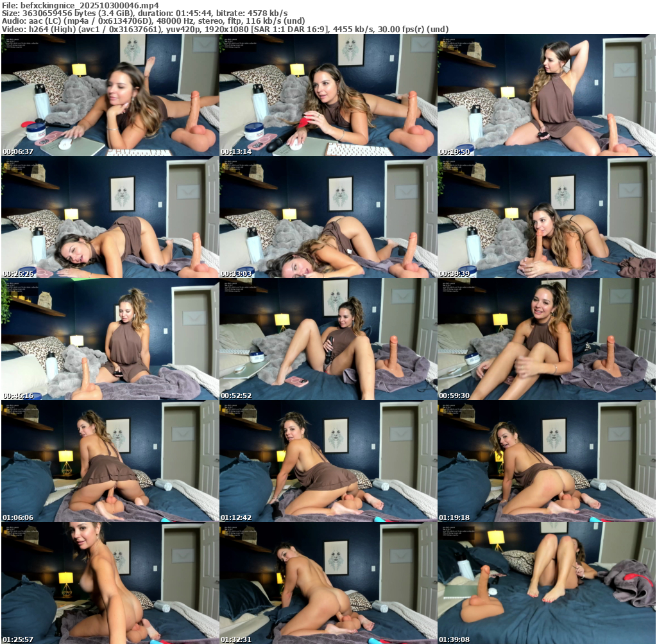Open the thumbnail stamped 00:13:14
This screenshot has height=644, width=657.
(x=328, y=95)
